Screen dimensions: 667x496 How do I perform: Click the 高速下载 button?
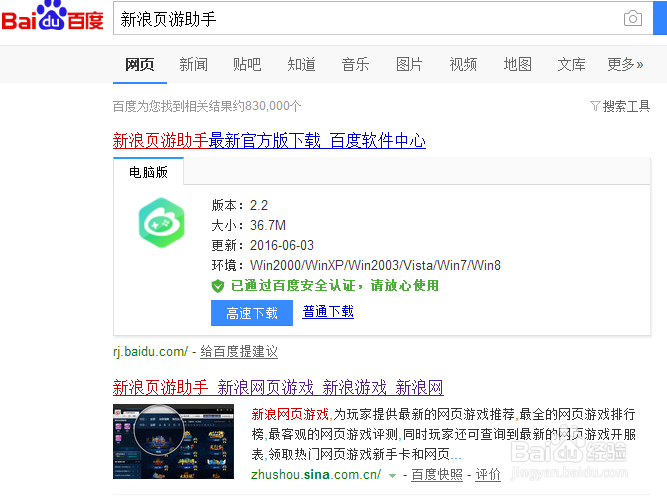click(x=252, y=313)
